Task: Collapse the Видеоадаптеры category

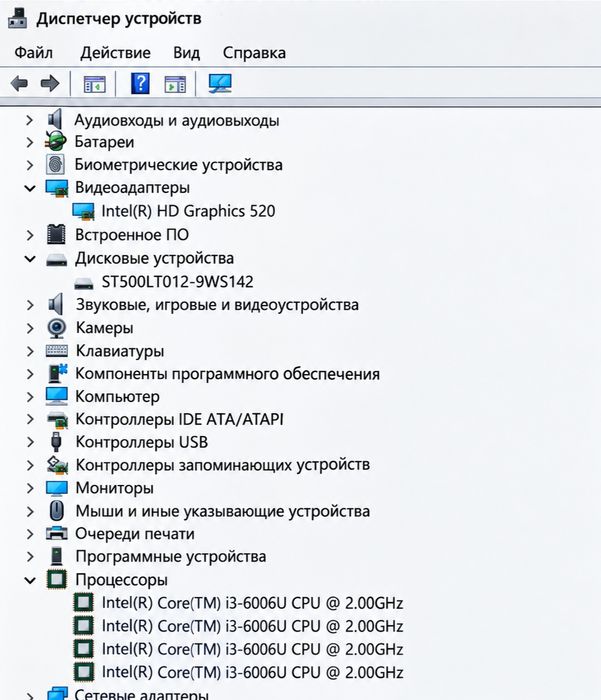Action: [x=30, y=188]
